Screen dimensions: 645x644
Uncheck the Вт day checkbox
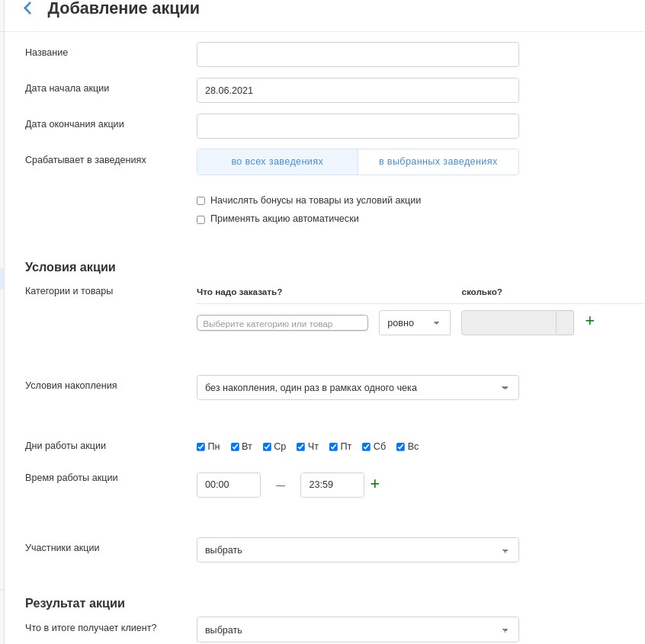pyautogui.click(x=235, y=447)
